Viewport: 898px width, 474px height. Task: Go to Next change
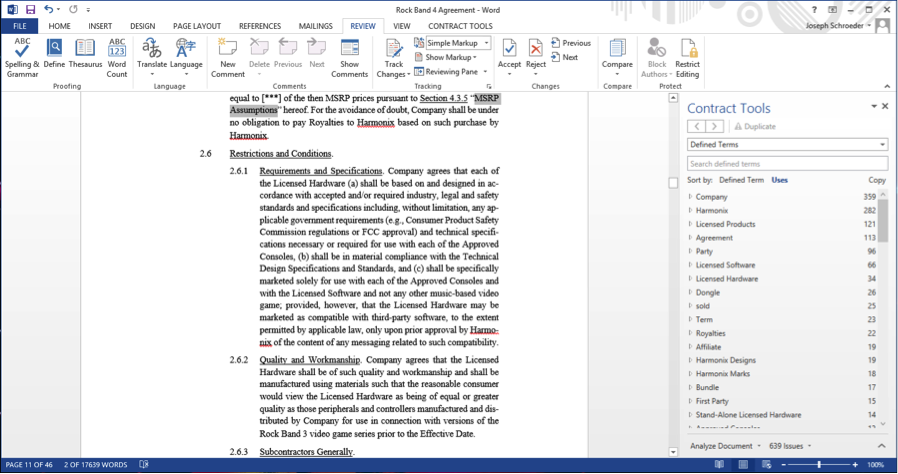pyautogui.click(x=565, y=57)
